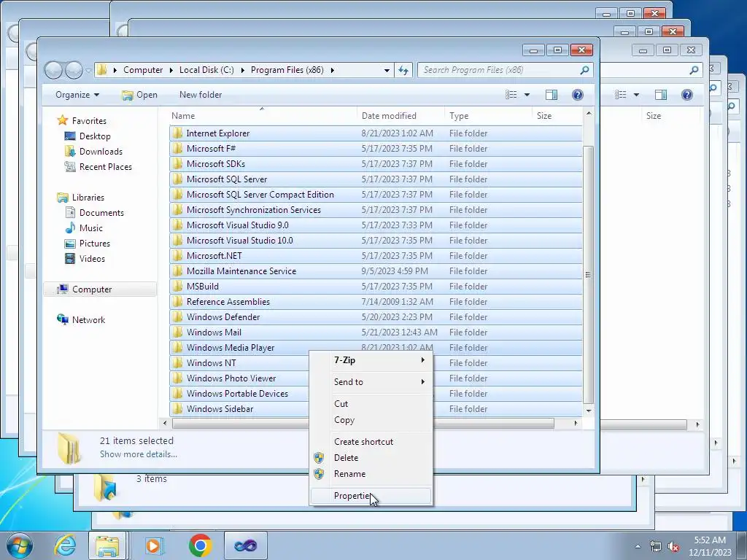This screenshot has width=747, height=560.
Task: Click the volume muted tray icon
Action: 673,547
